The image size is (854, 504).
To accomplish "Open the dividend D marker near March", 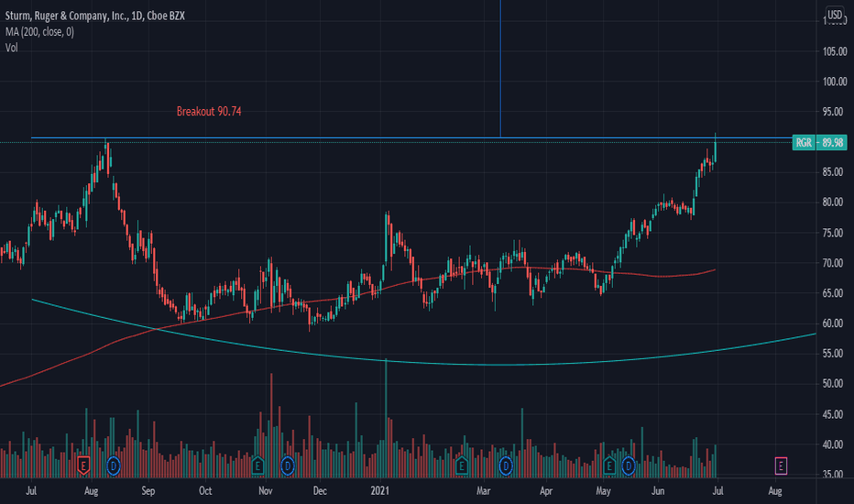I will (x=506, y=466).
